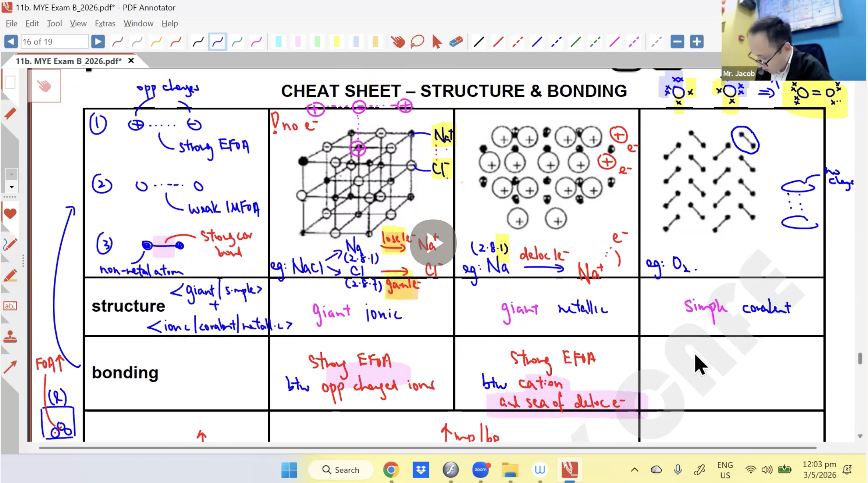Switch to 11b. MYE Exam B_2026.pdf tab
The image size is (868, 483).
click(x=68, y=61)
